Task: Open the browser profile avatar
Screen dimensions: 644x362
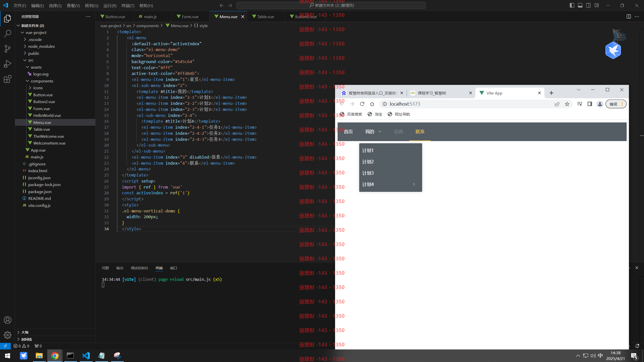Action: pyautogui.click(x=600, y=104)
